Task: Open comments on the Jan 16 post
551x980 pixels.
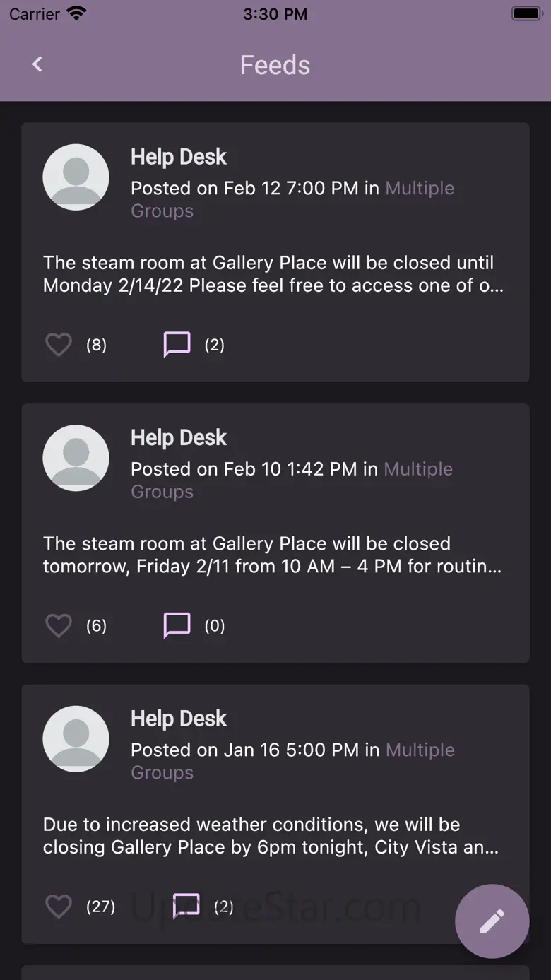Action: pyautogui.click(x=186, y=907)
